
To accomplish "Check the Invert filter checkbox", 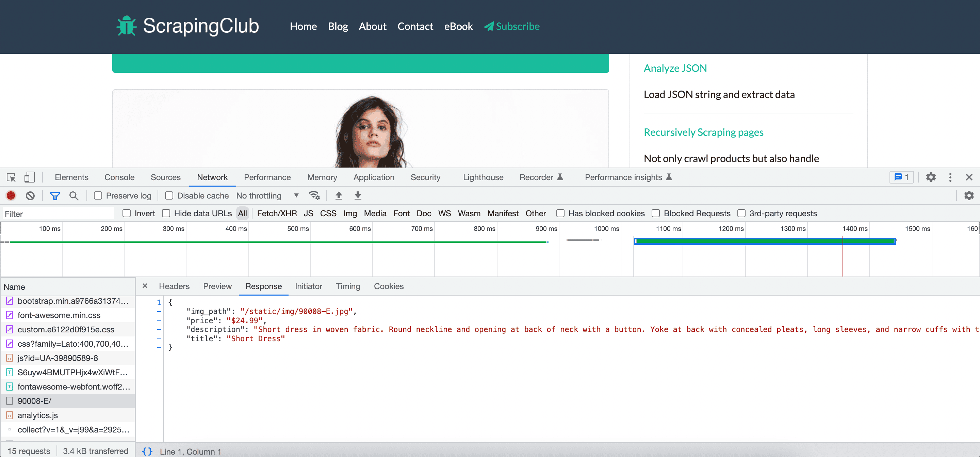I will point(127,213).
